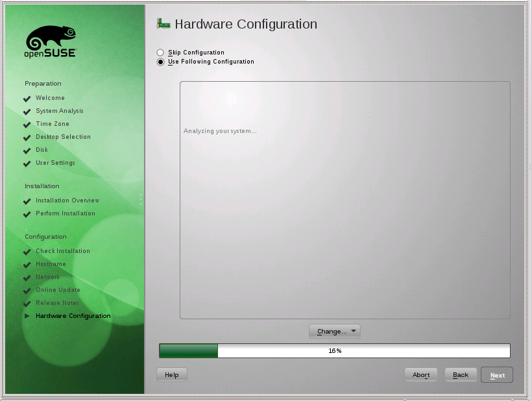
Task: Click the User Settings step label
Action: 55,163
